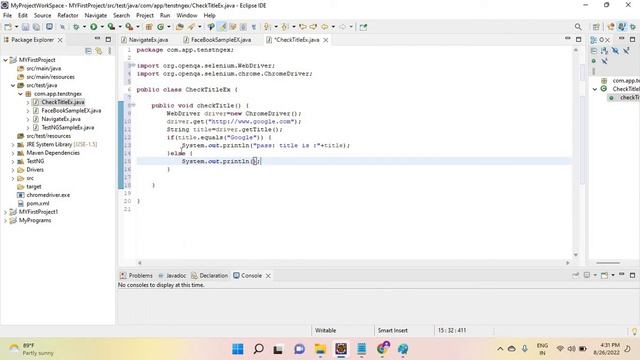
Task: Minimize the Package Explorer panel
Action: click(97, 39)
